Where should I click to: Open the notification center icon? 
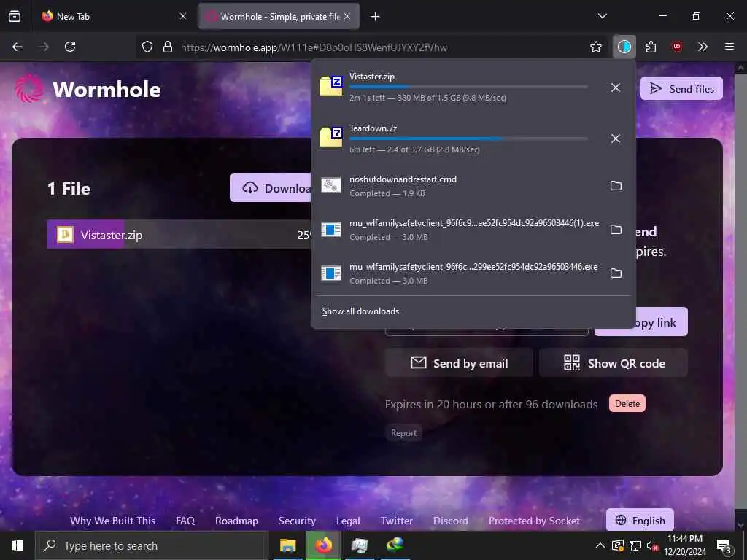tap(724, 545)
